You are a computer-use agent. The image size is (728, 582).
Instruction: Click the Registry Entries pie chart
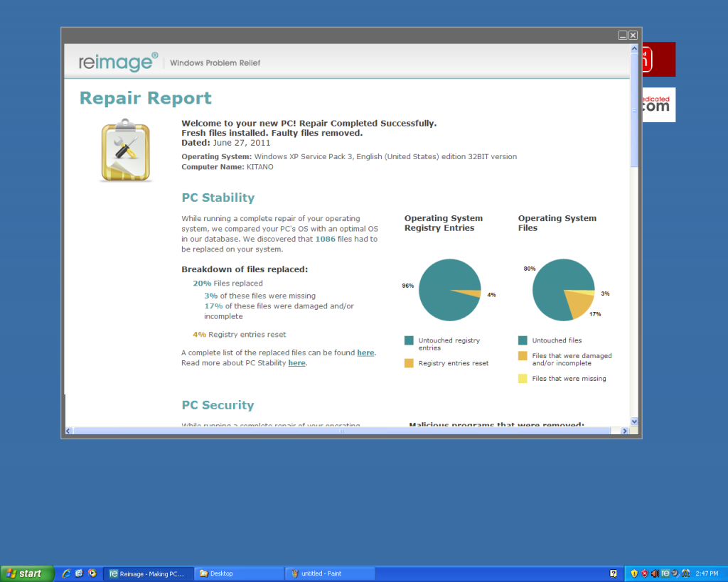coord(450,290)
